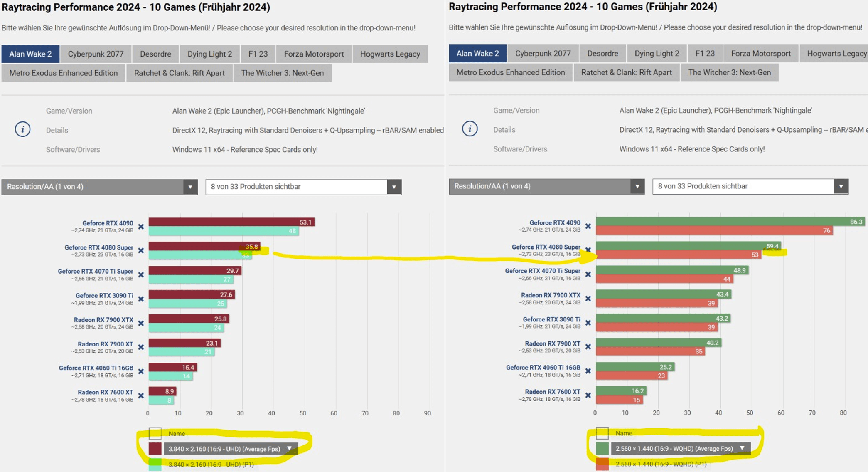The height and width of the screenshot is (472, 868).
Task: Remove Geforce RTX 4060 Ti 16GB in right chart
Action: [588, 371]
